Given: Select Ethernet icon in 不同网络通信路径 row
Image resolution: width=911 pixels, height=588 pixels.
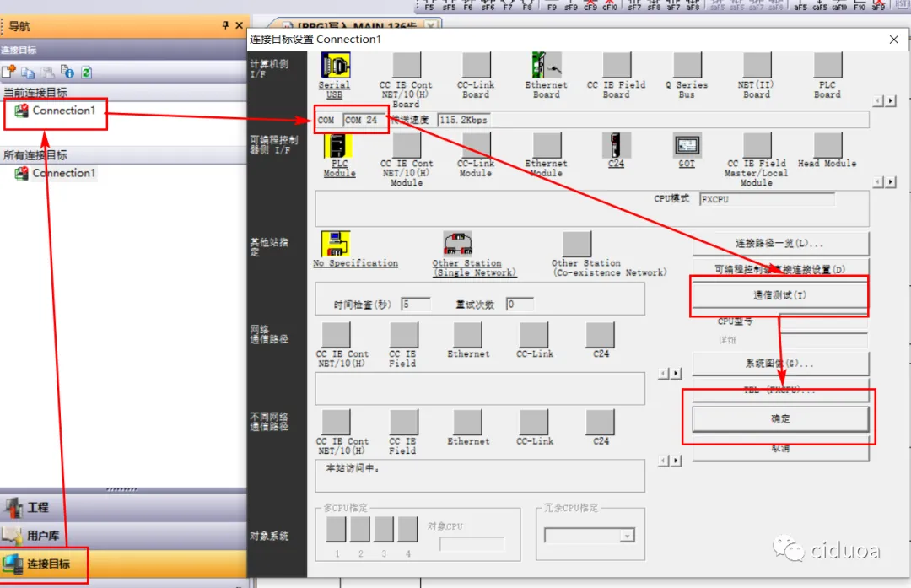Looking at the screenshot, I should click(467, 422).
